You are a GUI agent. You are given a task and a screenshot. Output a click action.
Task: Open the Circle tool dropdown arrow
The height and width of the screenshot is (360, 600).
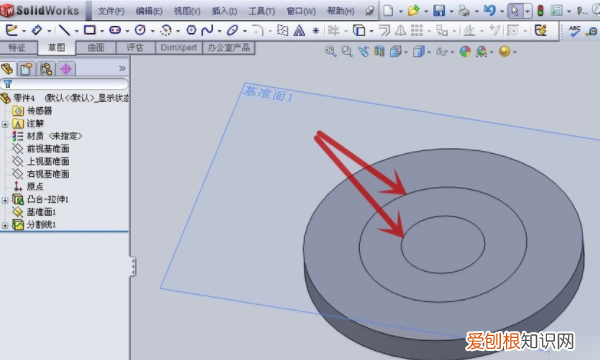click(x=152, y=31)
